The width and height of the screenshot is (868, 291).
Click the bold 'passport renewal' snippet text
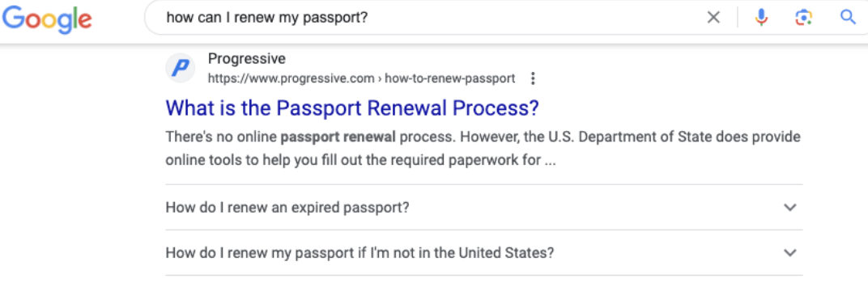[x=338, y=137]
